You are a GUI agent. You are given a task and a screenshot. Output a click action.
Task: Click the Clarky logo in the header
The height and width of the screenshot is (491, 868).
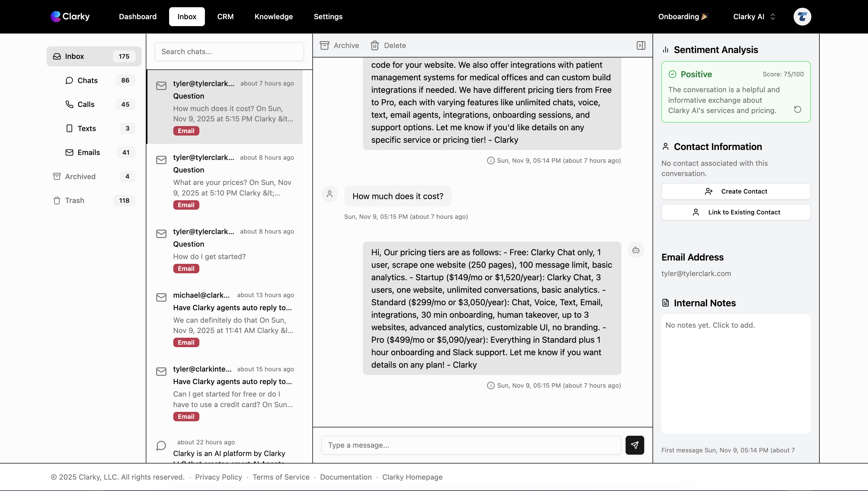(x=70, y=17)
